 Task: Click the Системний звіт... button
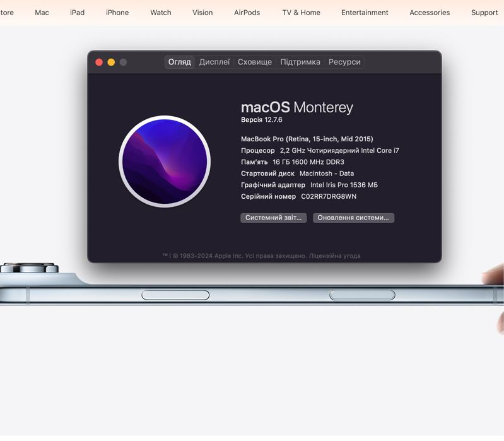tap(274, 218)
